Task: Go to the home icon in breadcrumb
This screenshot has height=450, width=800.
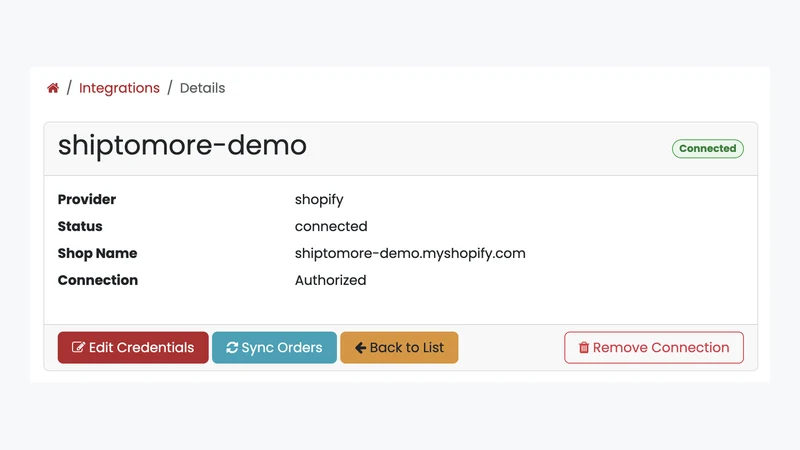Action: pos(53,88)
